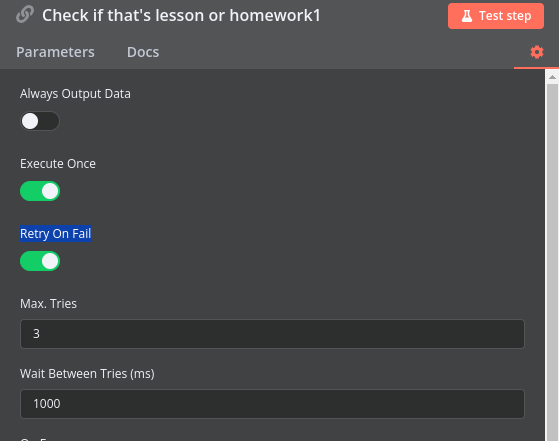Switch to the Parameters tab

(x=55, y=52)
